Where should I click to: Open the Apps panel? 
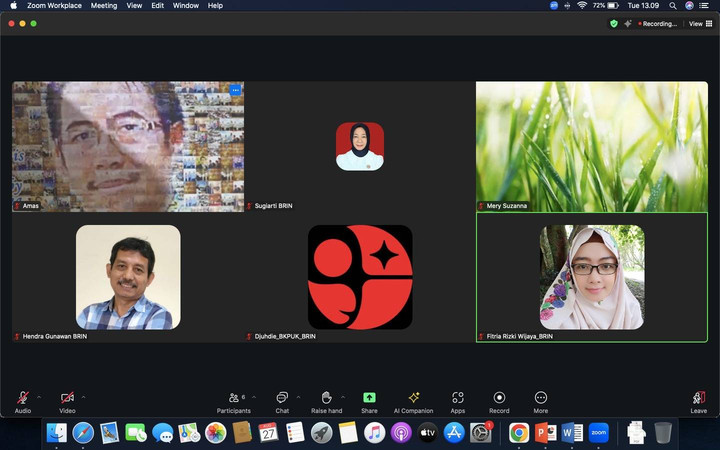(457, 399)
